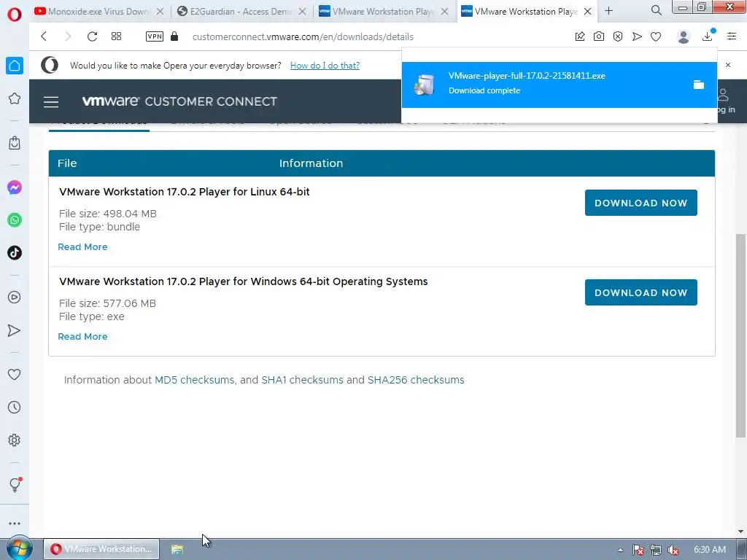The height and width of the screenshot is (560, 747).
Task: Click scrollbar down arrow
Action: click(740, 532)
